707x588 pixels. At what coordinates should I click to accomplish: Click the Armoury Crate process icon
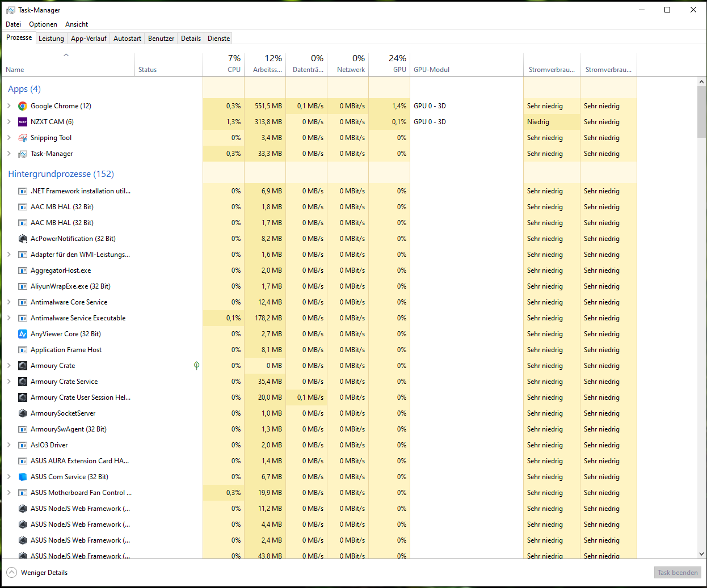click(23, 366)
